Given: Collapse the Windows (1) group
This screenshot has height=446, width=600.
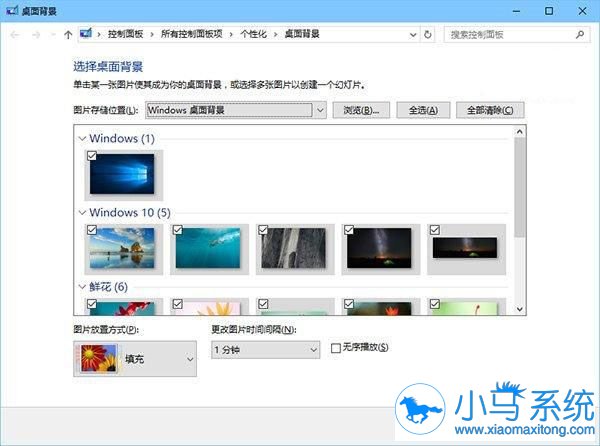Looking at the screenshot, I should [82, 138].
